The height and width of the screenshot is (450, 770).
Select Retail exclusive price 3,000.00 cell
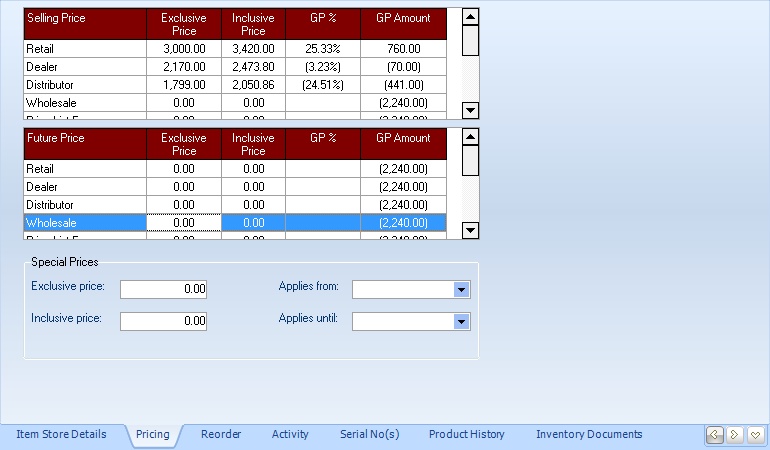(184, 48)
